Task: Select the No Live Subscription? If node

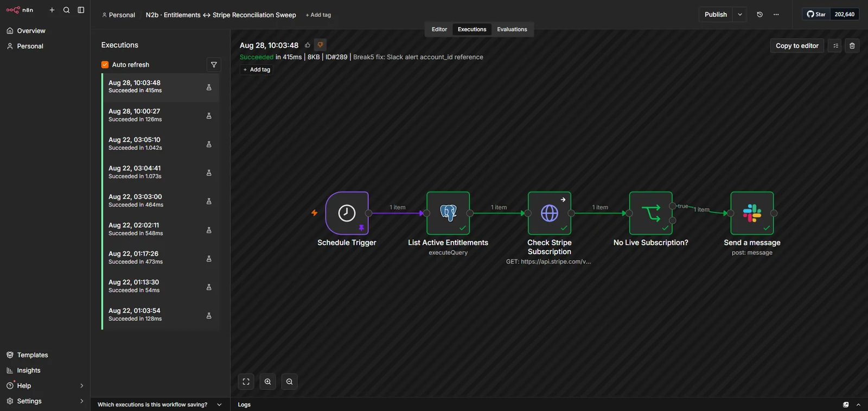Action: tap(651, 213)
